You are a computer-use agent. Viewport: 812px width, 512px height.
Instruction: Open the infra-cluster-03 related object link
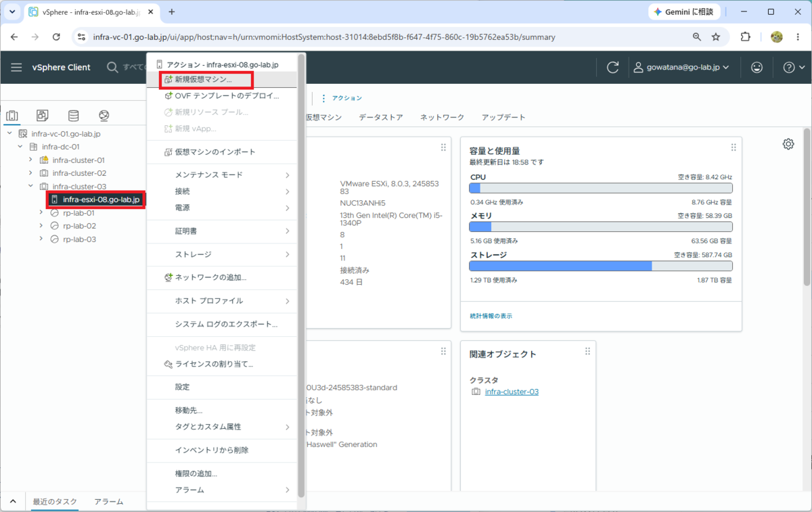tap(512, 392)
